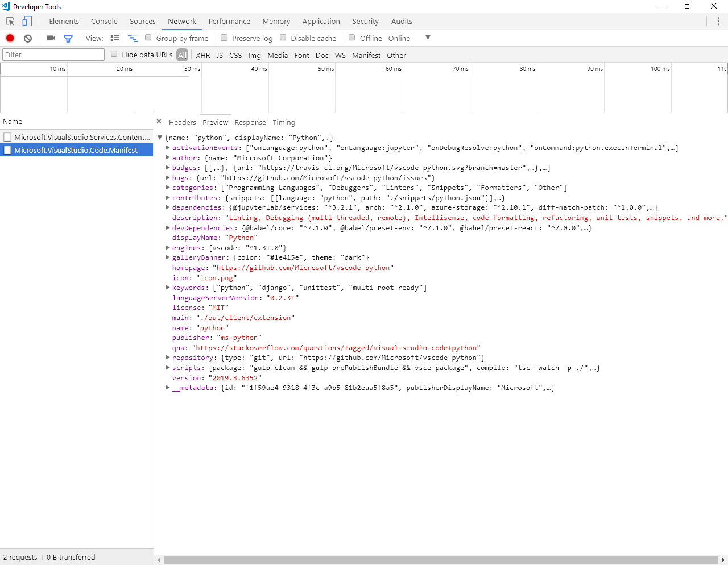Switch to the Response tab
This screenshot has height=565, width=728.
pyautogui.click(x=250, y=122)
